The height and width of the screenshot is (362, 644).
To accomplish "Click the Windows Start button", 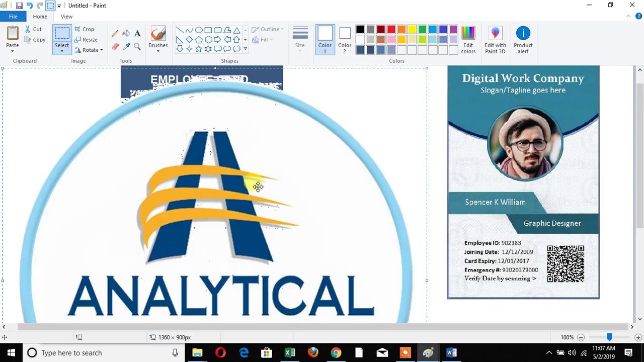I will point(11,353).
